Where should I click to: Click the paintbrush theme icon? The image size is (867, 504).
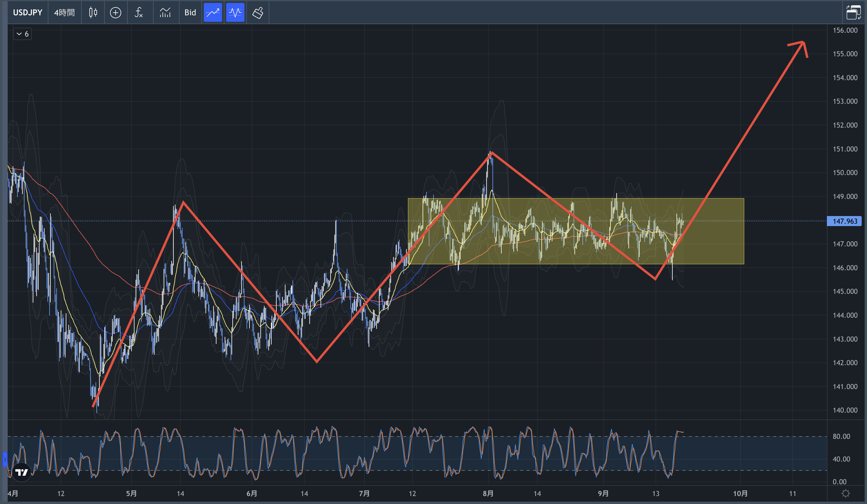pyautogui.click(x=258, y=13)
